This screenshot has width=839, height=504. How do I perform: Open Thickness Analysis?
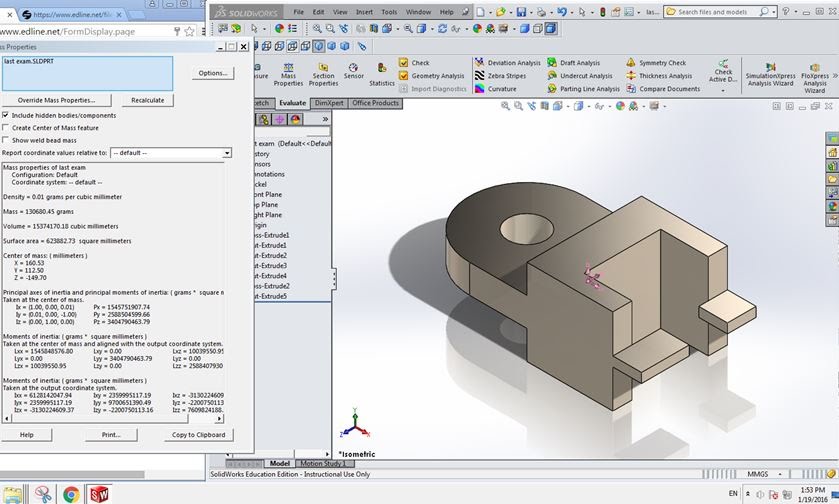point(659,76)
